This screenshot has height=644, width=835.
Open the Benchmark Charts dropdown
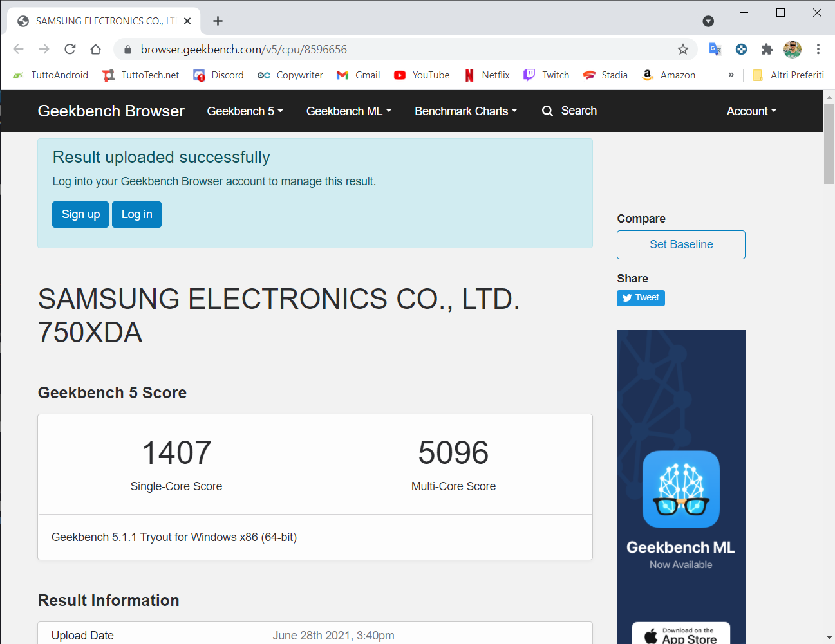[x=465, y=111]
